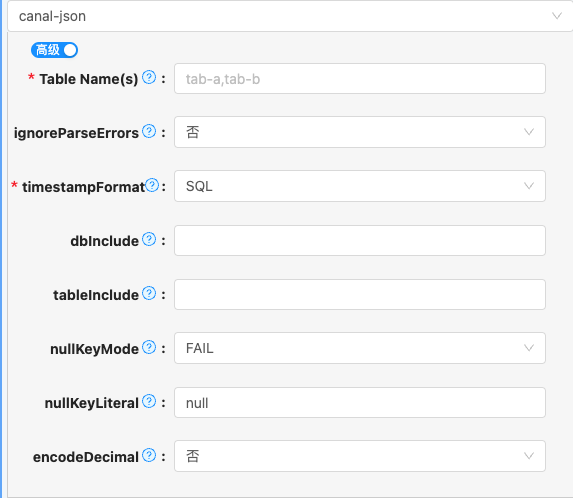Open the ignoreParseErrors dropdown
Screen dimensions: 573x498
coord(360,132)
